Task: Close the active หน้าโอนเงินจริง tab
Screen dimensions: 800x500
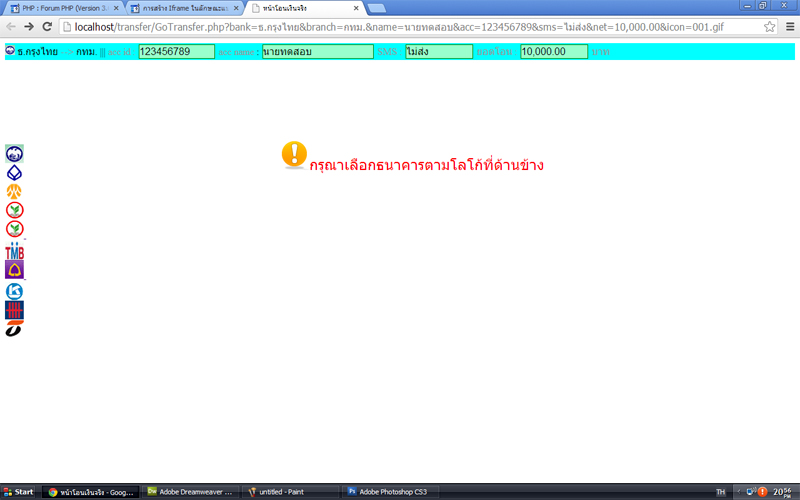Action: [x=356, y=8]
